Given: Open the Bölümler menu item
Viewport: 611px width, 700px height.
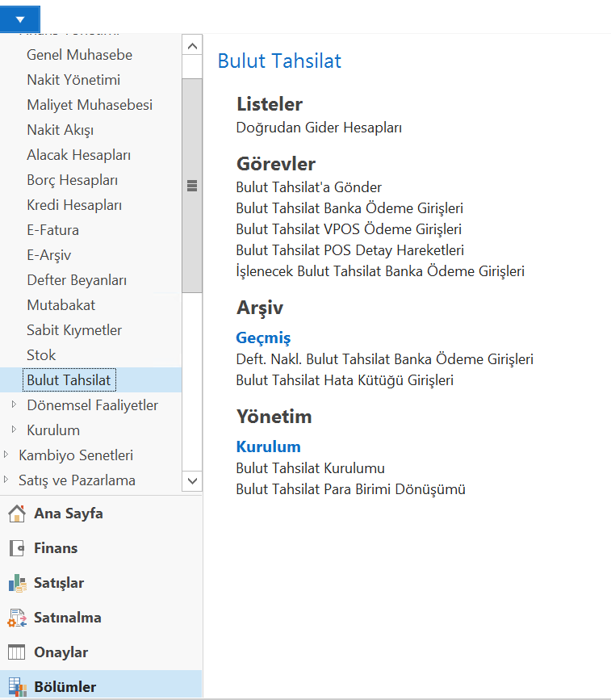Looking at the screenshot, I should click(65, 686).
